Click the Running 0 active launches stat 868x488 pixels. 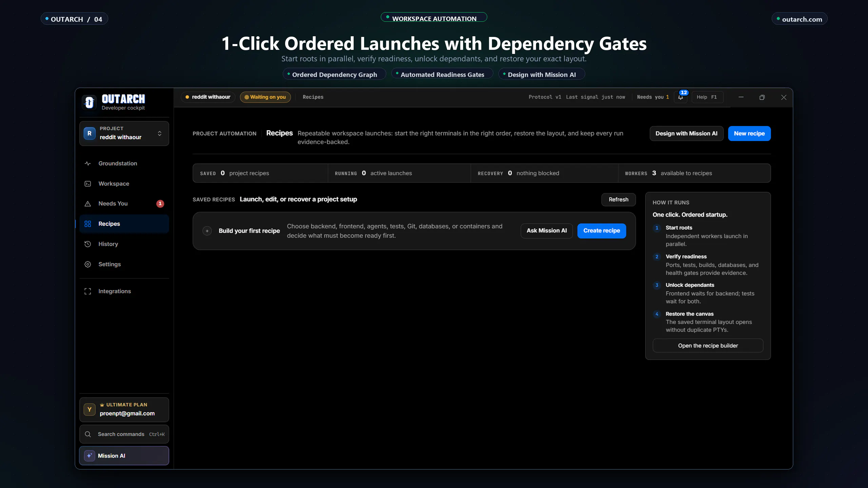(x=399, y=173)
